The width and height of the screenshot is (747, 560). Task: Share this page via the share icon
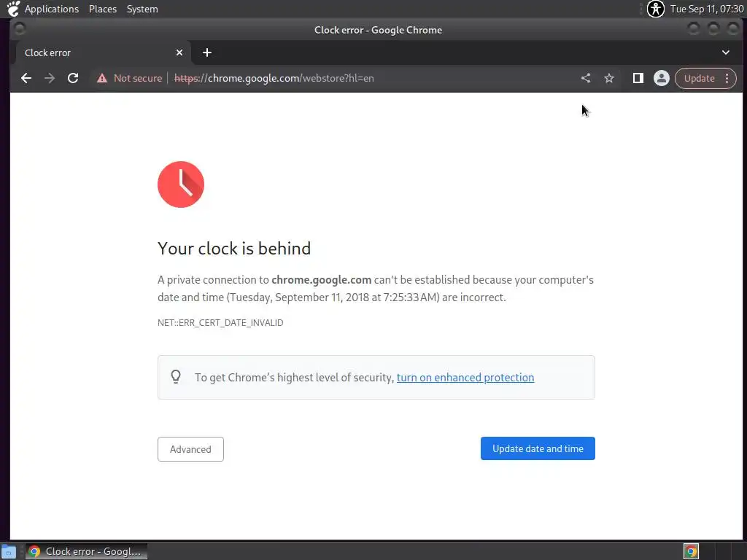tap(586, 78)
